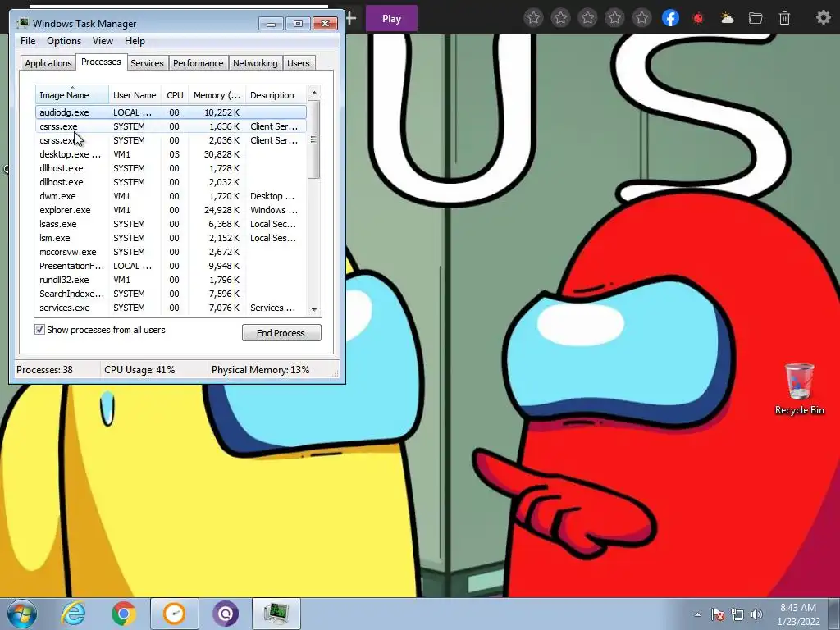Open the weather sun-and-cloud icon
The width and height of the screenshot is (840, 630).
pyautogui.click(x=727, y=19)
